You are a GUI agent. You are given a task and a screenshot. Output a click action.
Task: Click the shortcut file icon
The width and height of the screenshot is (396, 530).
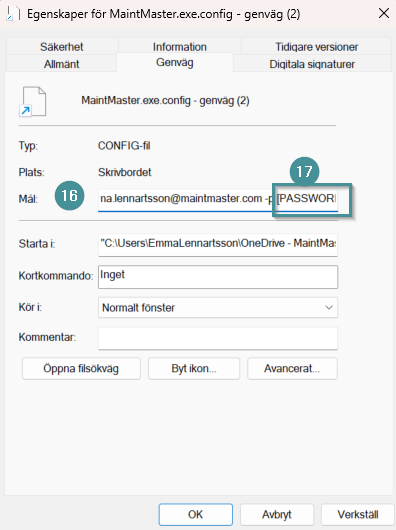click(x=33, y=101)
